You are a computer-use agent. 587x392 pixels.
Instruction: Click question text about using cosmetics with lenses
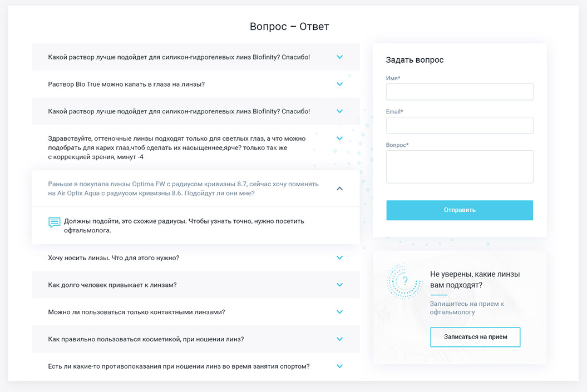[x=146, y=339]
